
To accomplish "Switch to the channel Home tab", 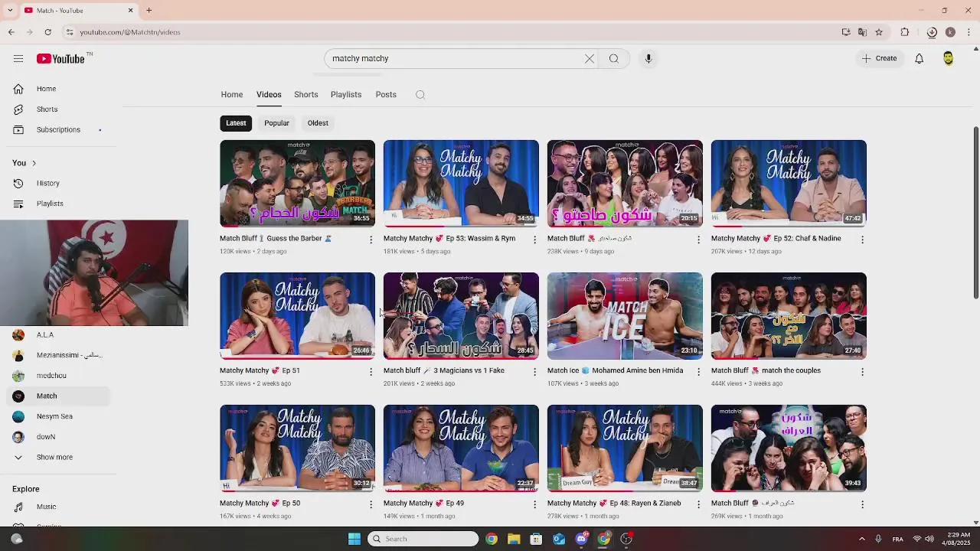I will (x=232, y=95).
